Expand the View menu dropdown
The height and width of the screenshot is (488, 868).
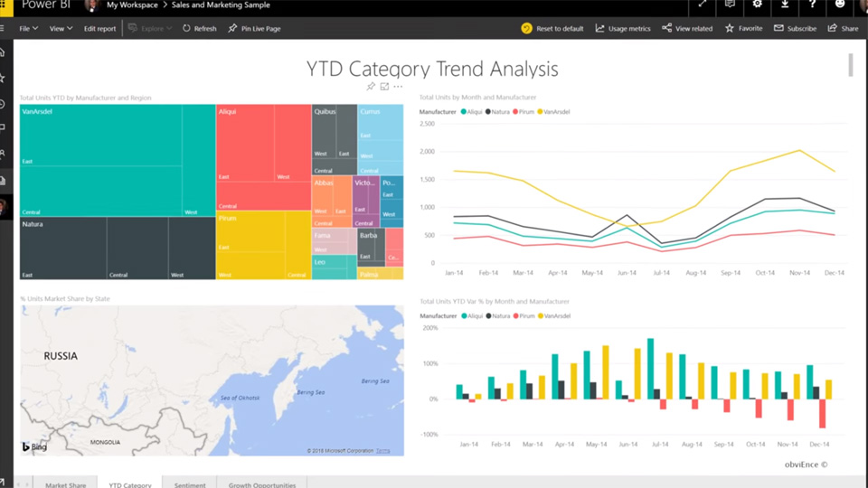[x=61, y=28]
